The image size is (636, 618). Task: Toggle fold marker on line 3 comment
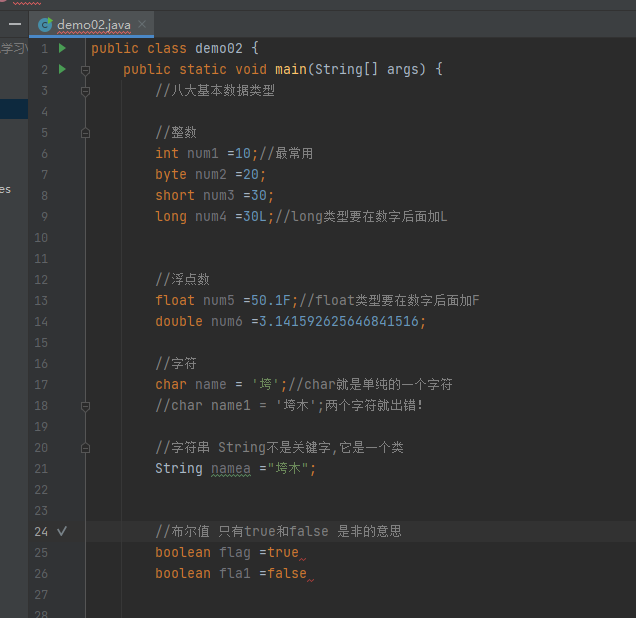pyautogui.click(x=85, y=91)
